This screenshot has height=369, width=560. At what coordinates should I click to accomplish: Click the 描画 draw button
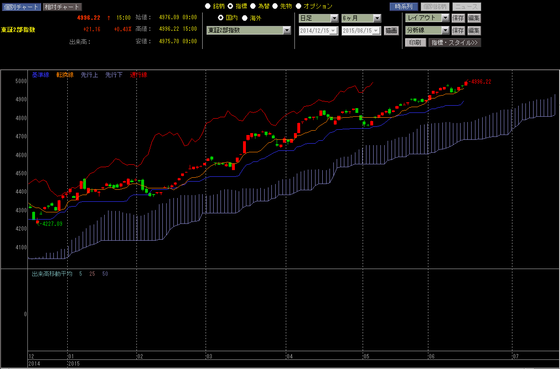pyautogui.click(x=391, y=31)
